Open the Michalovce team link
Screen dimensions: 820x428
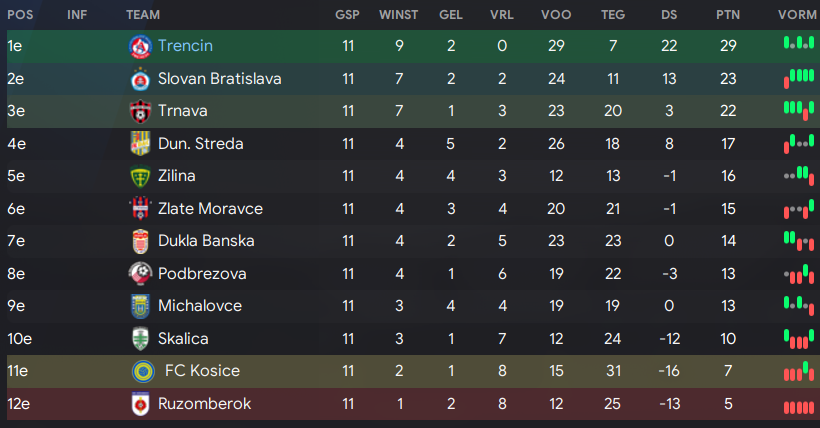[200, 306]
